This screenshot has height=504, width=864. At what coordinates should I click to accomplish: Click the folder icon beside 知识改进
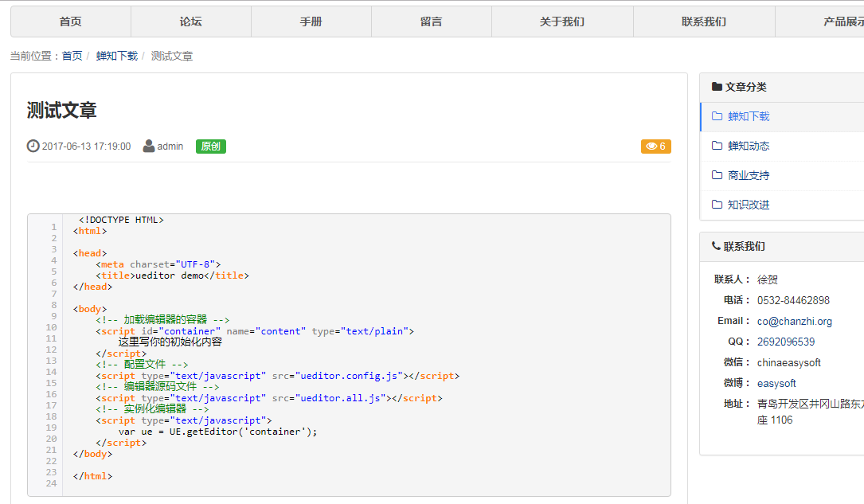(717, 205)
